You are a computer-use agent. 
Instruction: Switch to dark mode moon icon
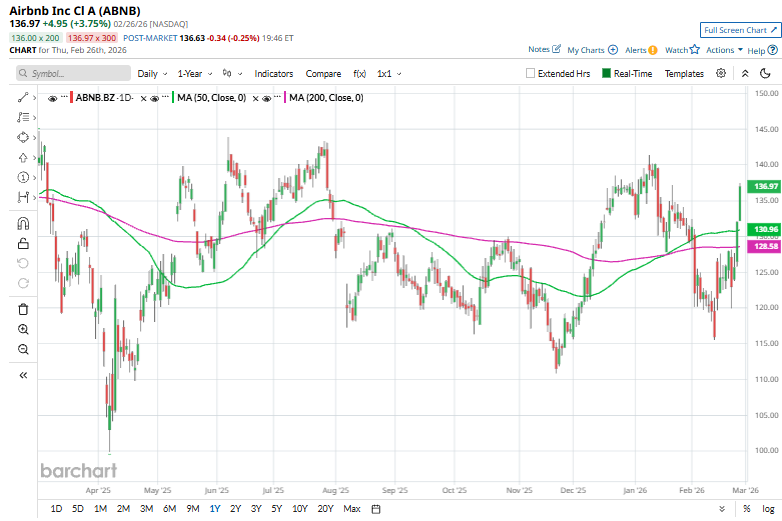click(x=765, y=73)
